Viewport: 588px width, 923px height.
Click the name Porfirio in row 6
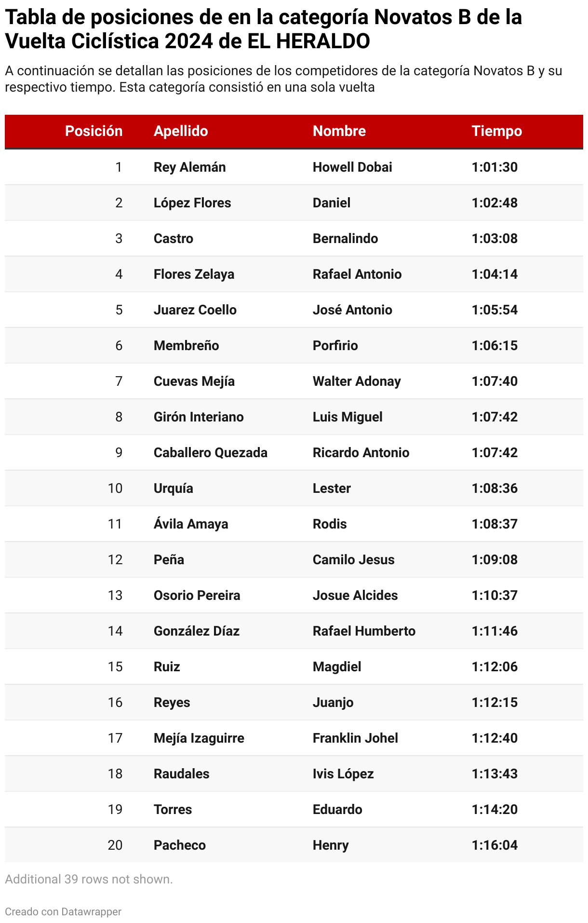click(x=335, y=346)
